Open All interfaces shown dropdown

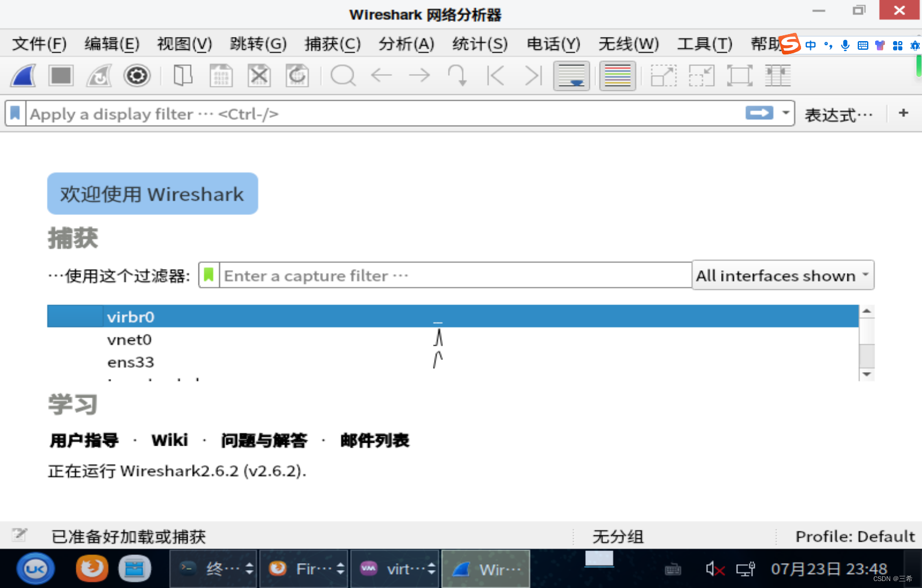[x=783, y=275]
